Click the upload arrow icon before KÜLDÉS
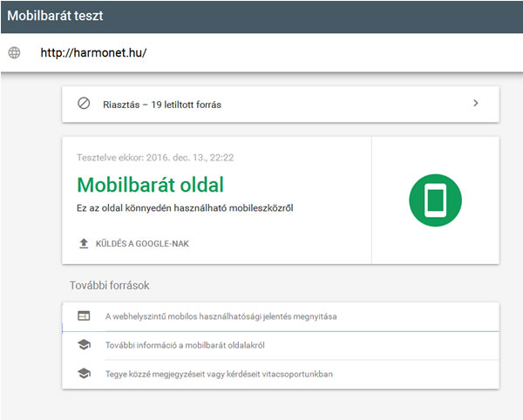This screenshot has height=420, width=523. (x=84, y=244)
